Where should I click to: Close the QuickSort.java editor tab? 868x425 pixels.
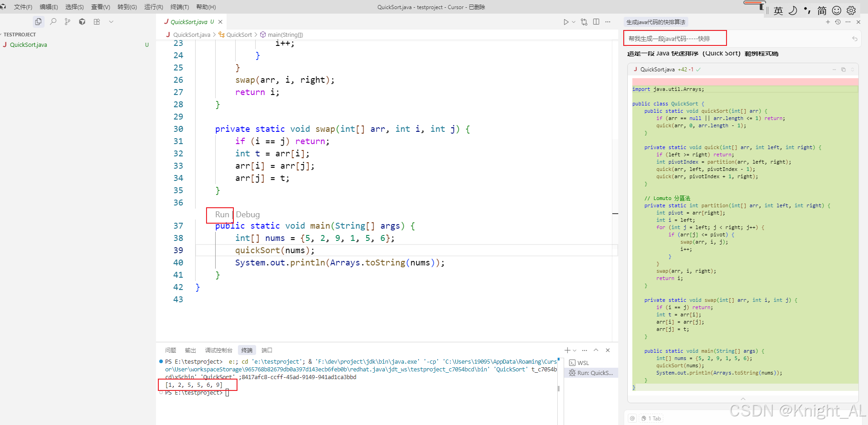tap(221, 22)
